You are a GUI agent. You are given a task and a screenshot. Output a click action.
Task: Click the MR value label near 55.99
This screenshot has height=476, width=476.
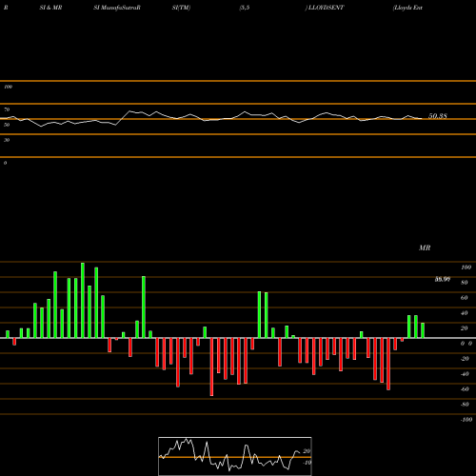point(443,279)
